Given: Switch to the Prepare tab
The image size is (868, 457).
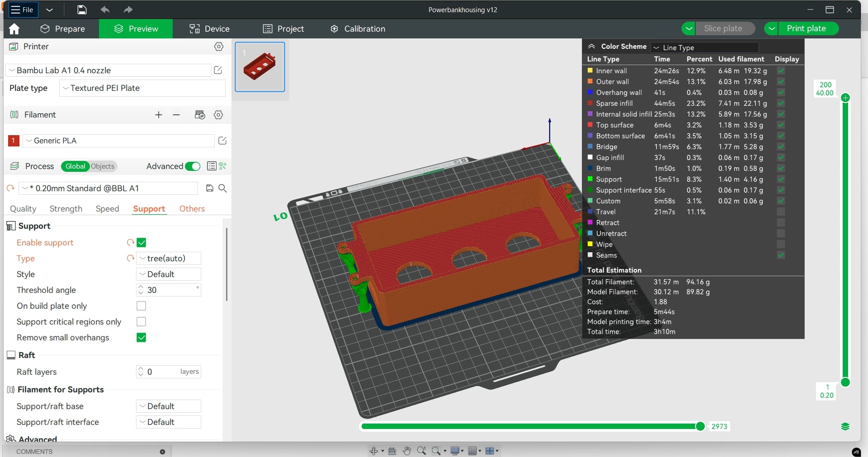Looking at the screenshot, I should (x=63, y=29).
